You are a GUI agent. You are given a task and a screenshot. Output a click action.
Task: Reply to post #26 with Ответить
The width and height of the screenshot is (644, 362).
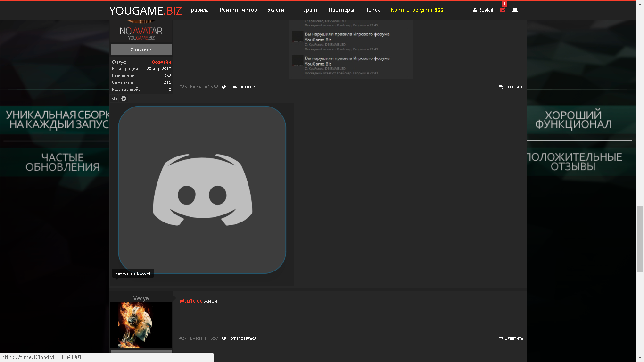(x=511, y=87)
